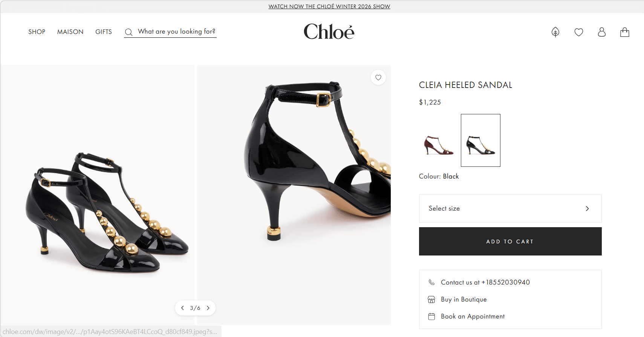Click the search magnifier icon

click(x=128, y=32)
